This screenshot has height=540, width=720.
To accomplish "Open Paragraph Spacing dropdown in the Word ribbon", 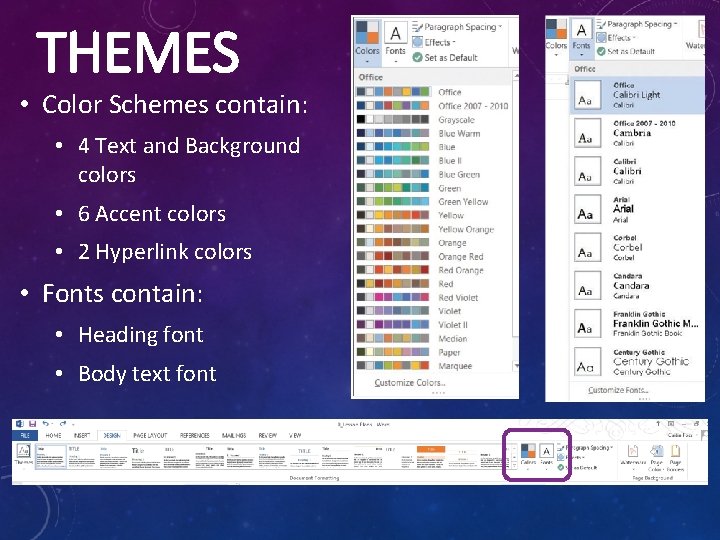I will pos(585,447).
